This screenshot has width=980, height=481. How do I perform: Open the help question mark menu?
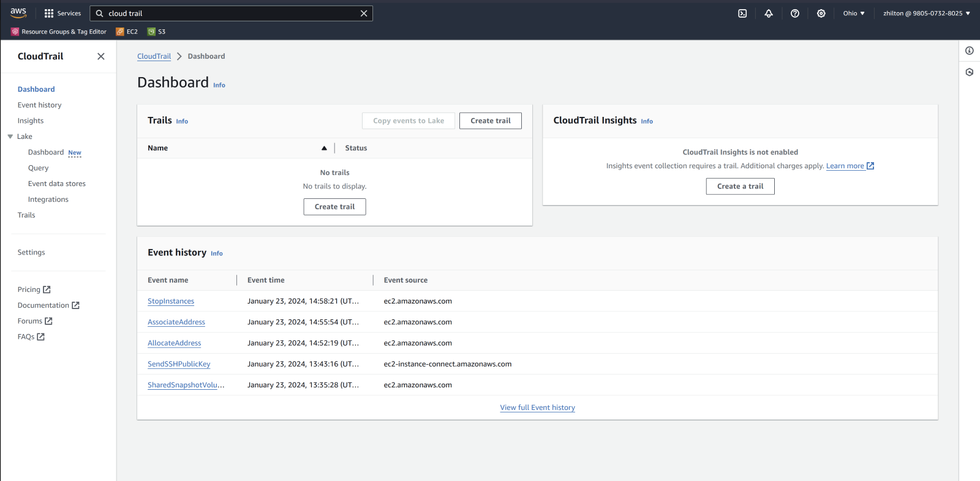click(x=795, y=13)
